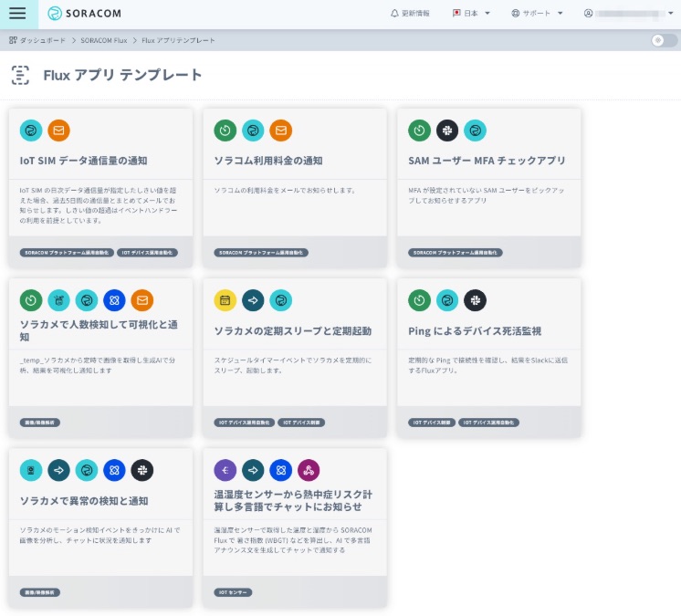Click green timer icon on ソラカメで人数検知 card
The width and height of the screenshot is (681, 616).
[31, 300]
